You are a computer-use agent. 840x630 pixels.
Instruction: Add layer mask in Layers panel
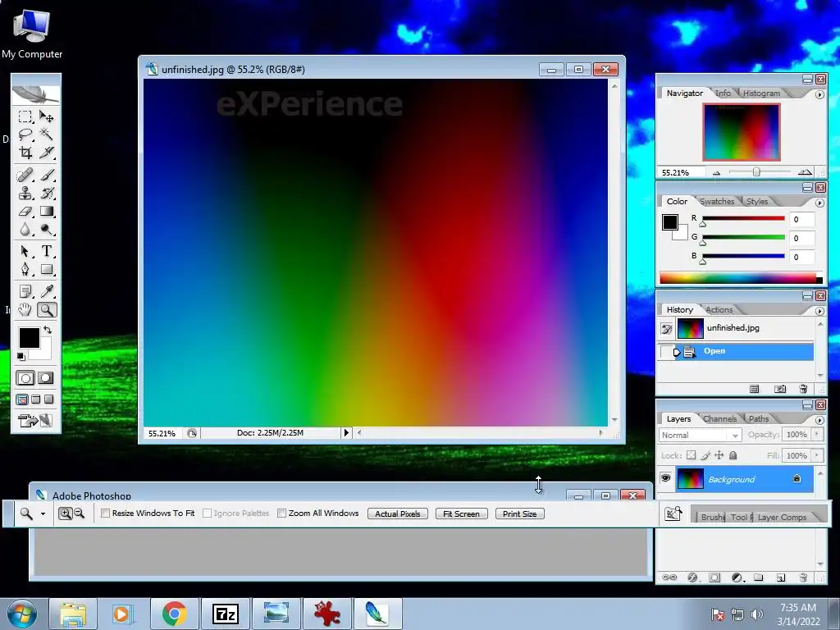[714, 577]
